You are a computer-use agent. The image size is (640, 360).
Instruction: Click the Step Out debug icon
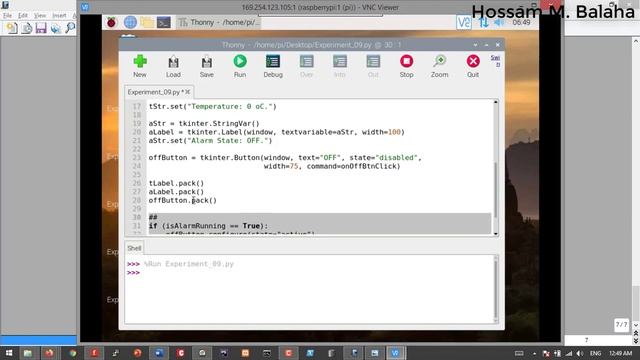[373, 66]
